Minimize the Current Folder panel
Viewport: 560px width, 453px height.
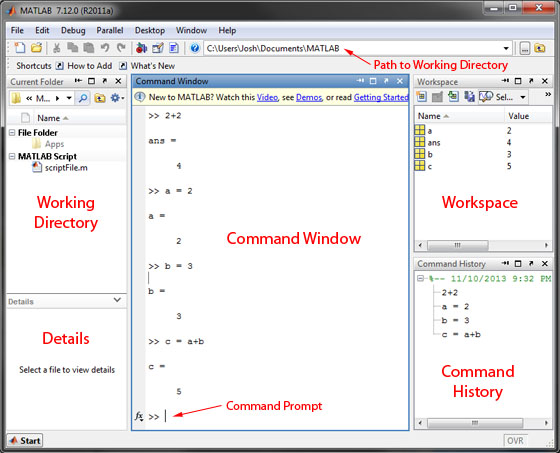point(78,81)
